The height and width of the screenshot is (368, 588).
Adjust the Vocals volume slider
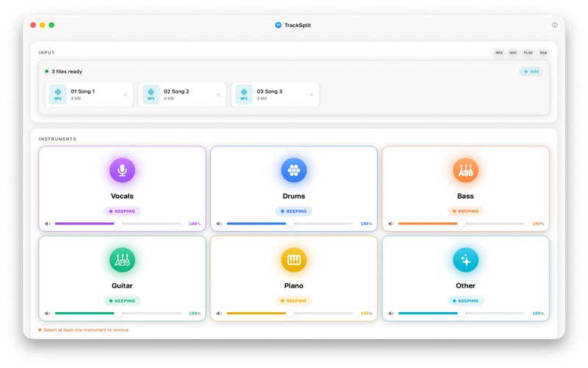click(118, 224)
